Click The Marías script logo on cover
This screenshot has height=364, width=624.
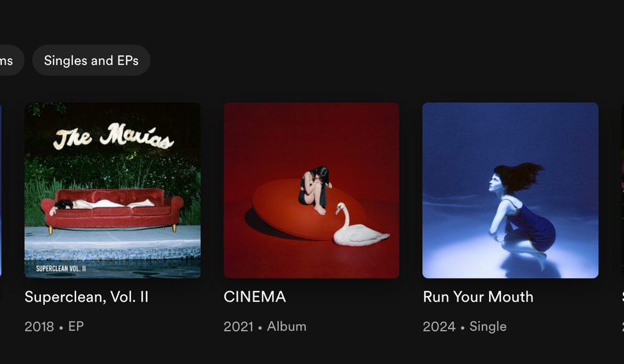pyautogui.click(x=114, y=136)
